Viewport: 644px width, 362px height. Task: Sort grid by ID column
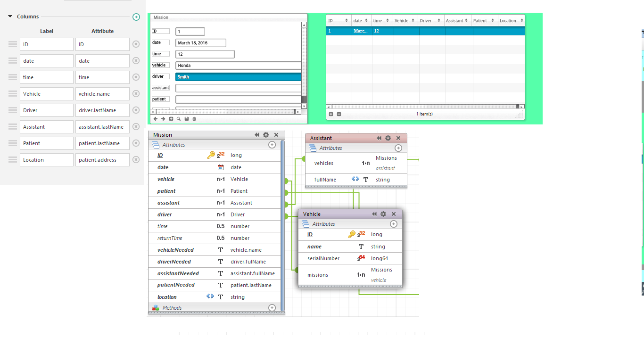tap(339, 20)
